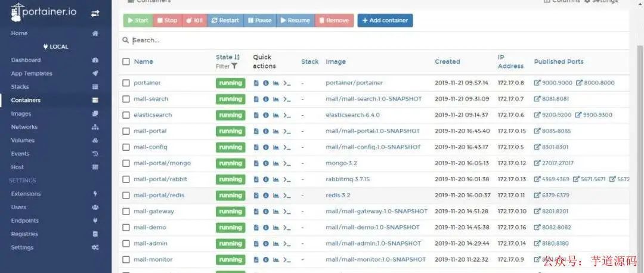Open stats icon for mall-portal/rabbit row
The width and height of the screenshot is (644, 273).
pos(276,179)
